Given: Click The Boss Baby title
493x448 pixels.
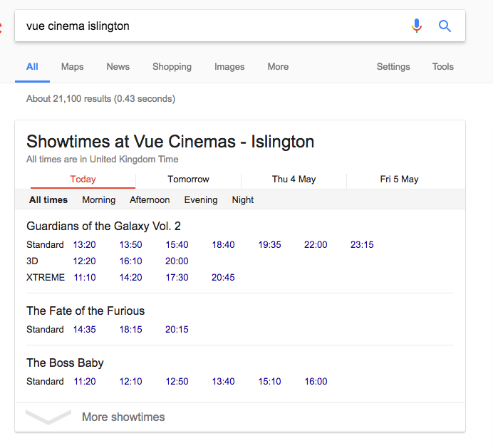Looking at the screenshot, I should [x=65, y=363].
